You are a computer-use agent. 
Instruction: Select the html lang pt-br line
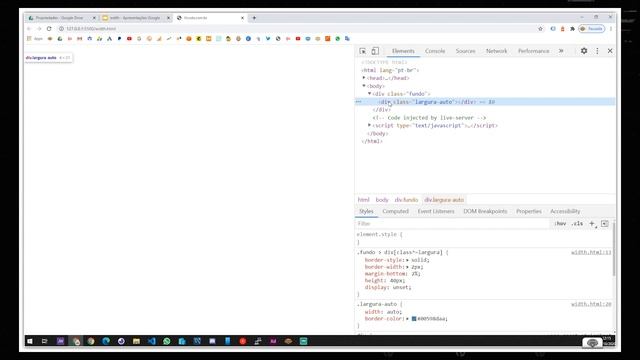(x=390, y=70)
